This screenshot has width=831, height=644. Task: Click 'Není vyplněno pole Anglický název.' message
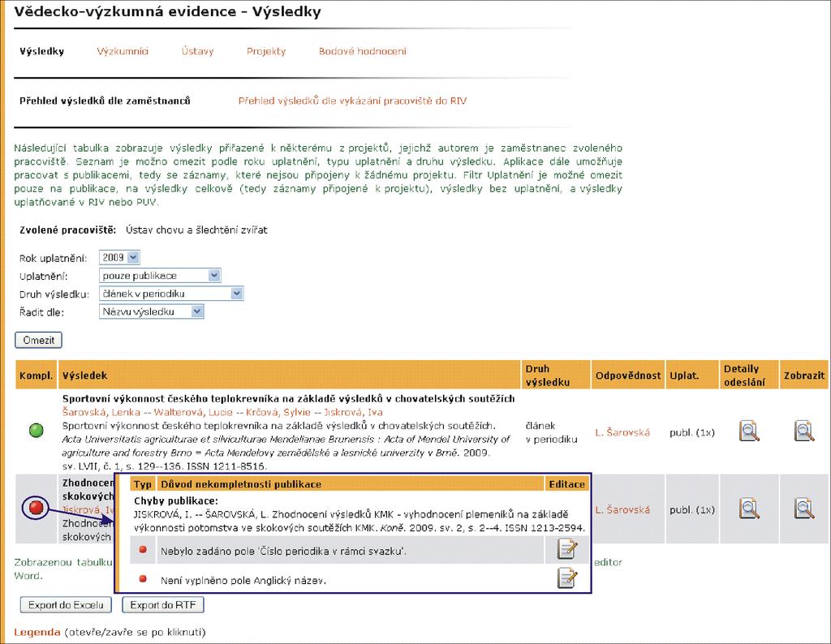(x=243, y=581)
